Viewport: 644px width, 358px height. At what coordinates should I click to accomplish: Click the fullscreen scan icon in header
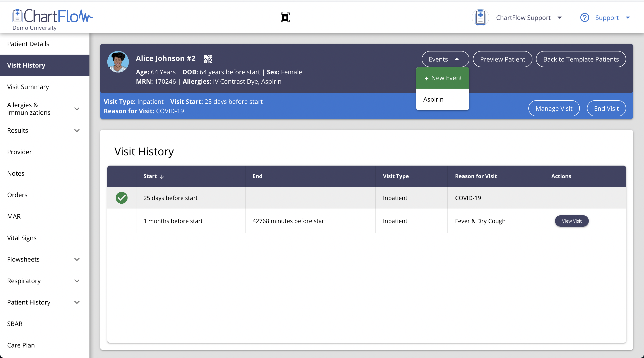pos(285,17)
